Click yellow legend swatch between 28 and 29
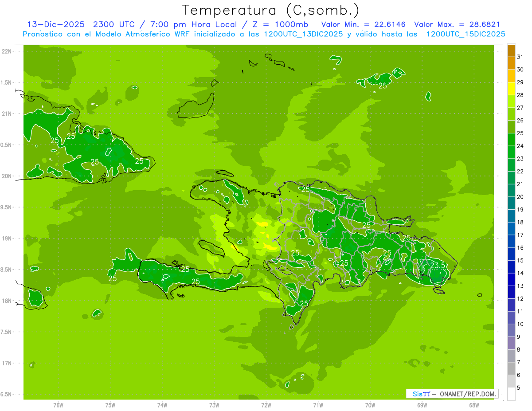The height and width of the screenshot is (411, 532). click(511, 89)
